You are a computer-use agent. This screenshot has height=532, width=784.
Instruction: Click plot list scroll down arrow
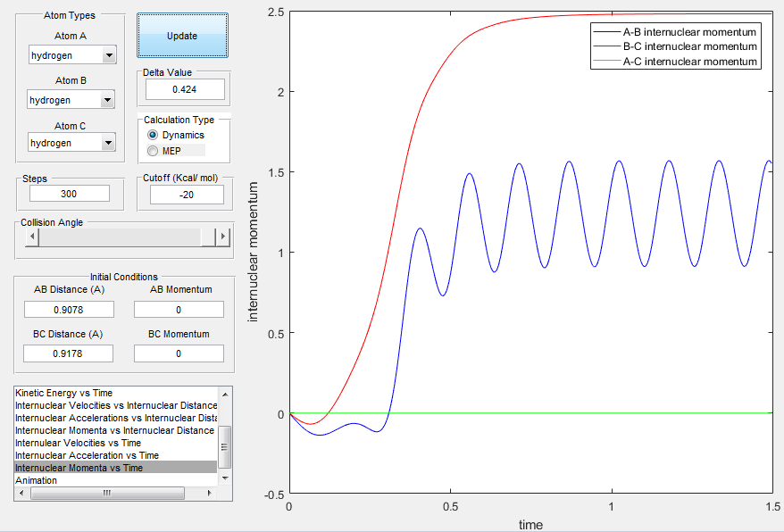pyautogui.click(x=225, y=478)
